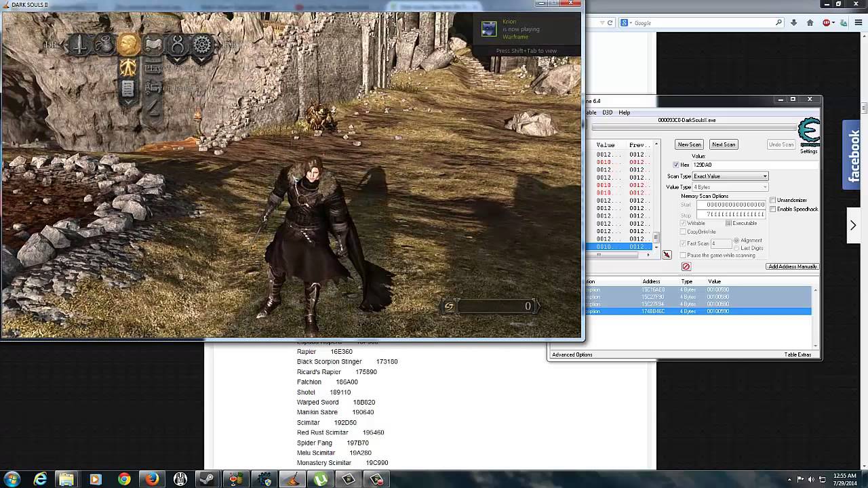The height and width of the screenshot is (488, 868).
Task: Open Steam from taskbar
Action: [208, 479]
